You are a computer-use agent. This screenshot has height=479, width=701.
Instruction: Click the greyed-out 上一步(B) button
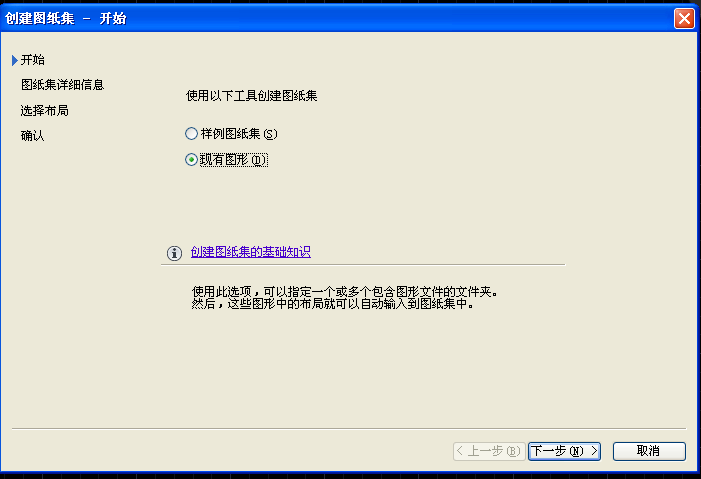pos(488,451)
